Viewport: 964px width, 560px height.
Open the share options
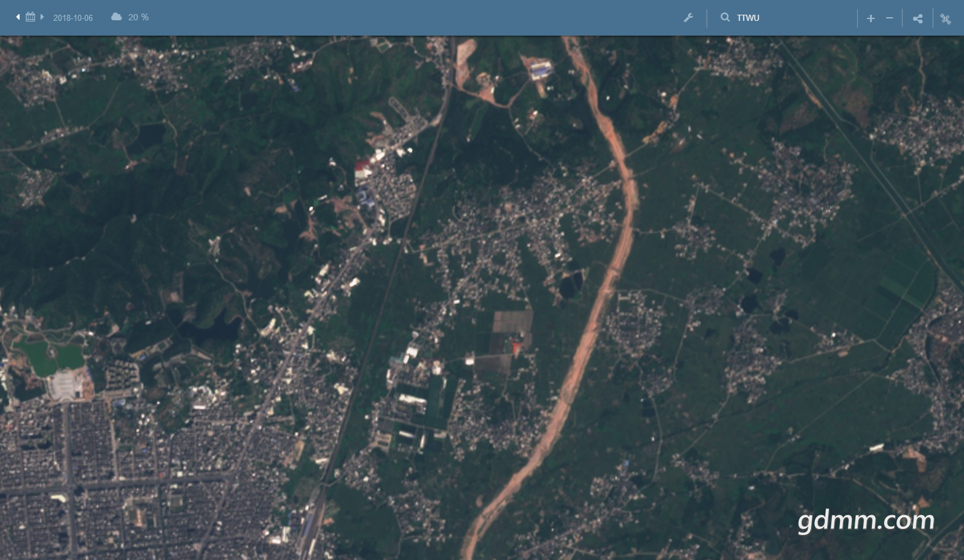pos(917,18)
